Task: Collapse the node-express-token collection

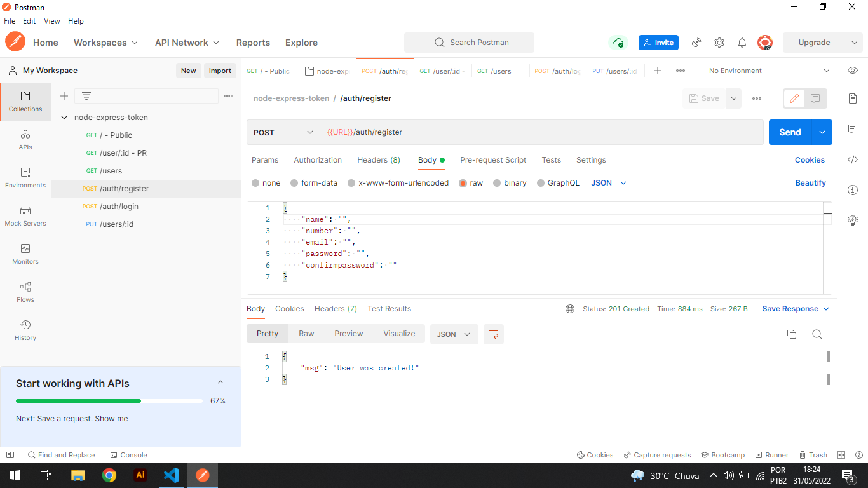Action: 64,118
